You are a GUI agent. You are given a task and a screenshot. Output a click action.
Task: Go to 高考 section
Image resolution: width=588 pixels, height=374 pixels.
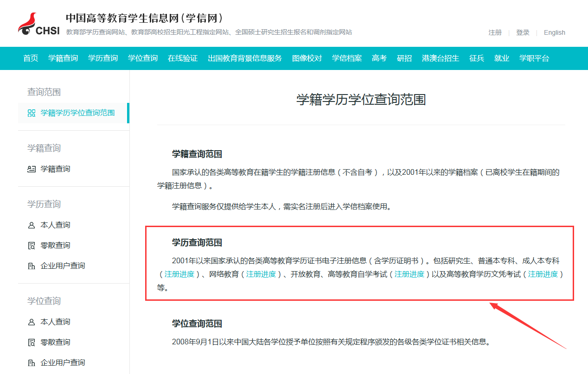[x=379, y=58]
